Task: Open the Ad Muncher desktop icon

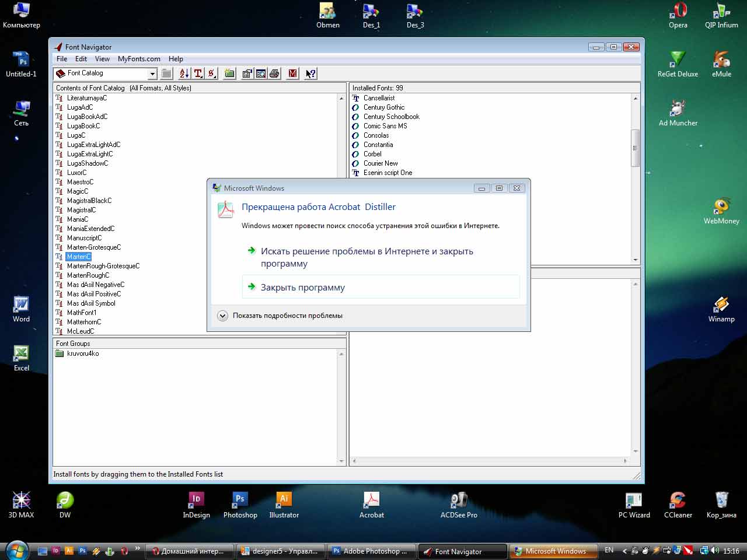Action: (678, 113)
